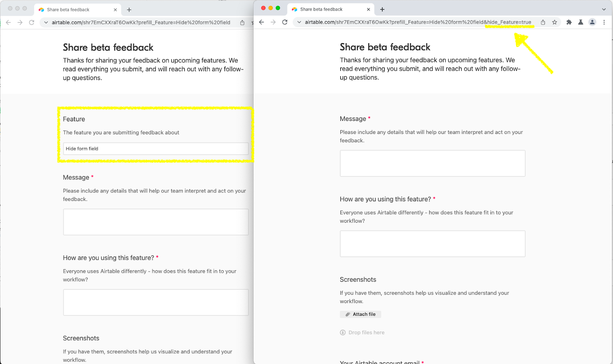613x364 pixels.
Task: Click URL text in left window address bar
Action: coord(141,23)
